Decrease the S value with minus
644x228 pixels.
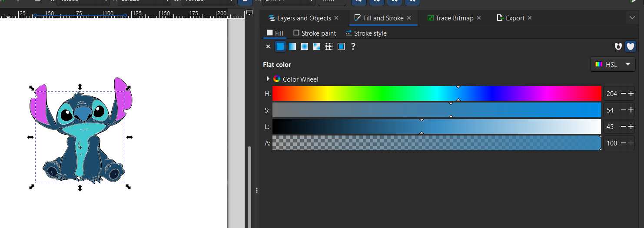point(624,110)
